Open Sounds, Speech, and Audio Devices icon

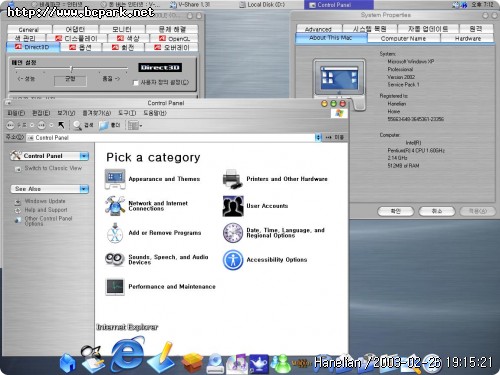click(x=115, y=259)
